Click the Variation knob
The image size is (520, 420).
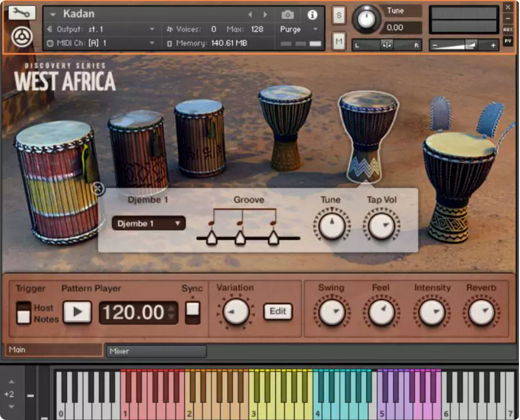[236, 312]
